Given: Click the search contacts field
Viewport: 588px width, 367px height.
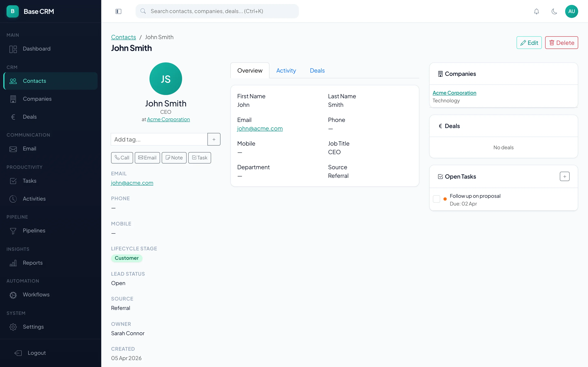Looking at the screenshot, I should coord(217,11).
